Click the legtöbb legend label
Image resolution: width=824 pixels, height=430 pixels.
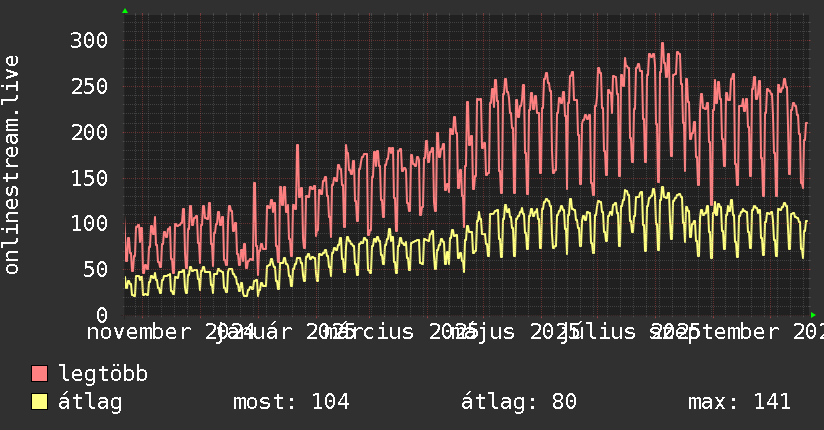103,374
